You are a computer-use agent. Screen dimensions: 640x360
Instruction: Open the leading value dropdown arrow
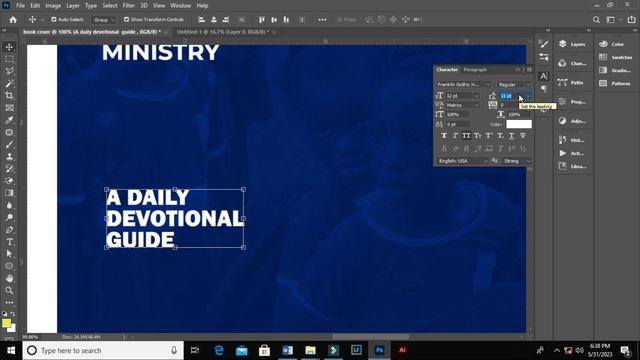(528, 96)
